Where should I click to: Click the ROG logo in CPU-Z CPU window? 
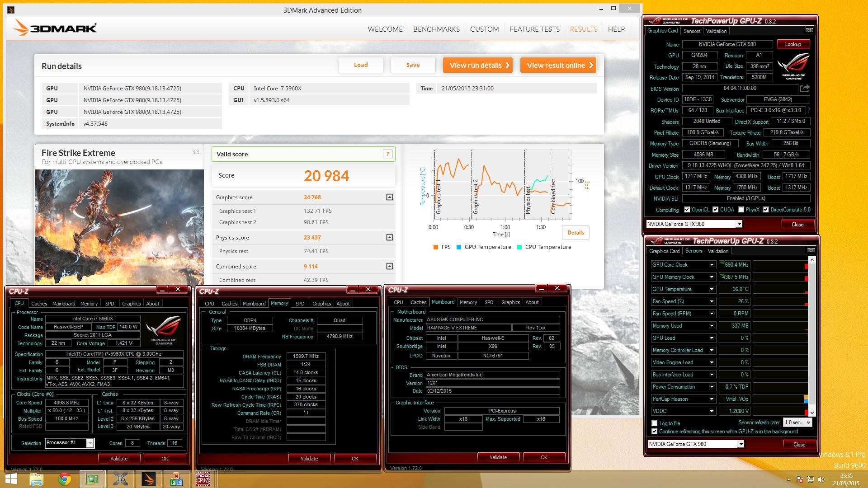pyautogui.click(x=164, y=330)
